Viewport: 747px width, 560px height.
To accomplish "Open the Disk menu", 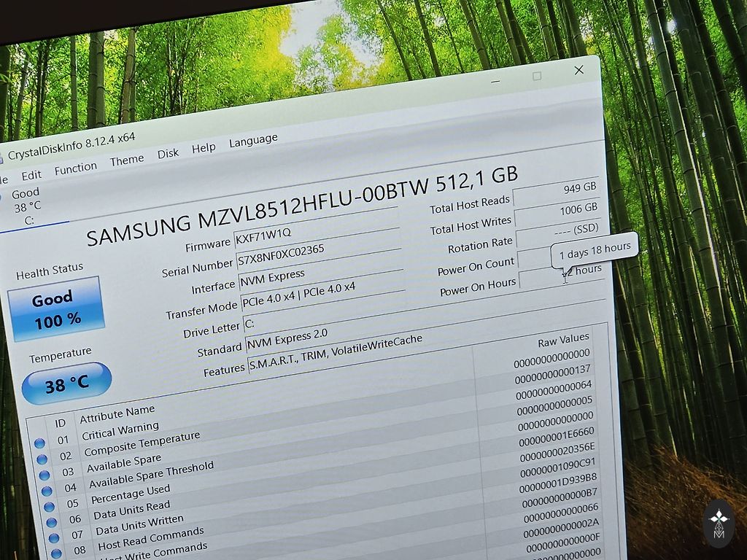I will [168, 154].
